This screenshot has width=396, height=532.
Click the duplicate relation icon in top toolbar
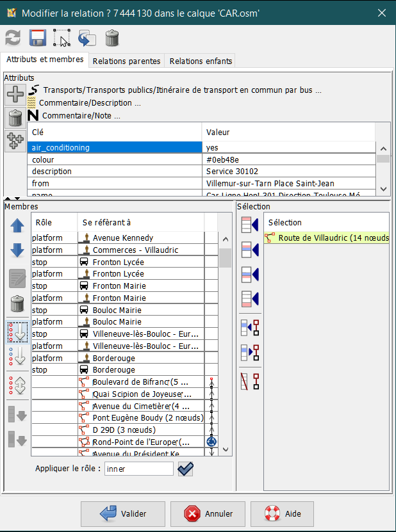click(87, 38)
